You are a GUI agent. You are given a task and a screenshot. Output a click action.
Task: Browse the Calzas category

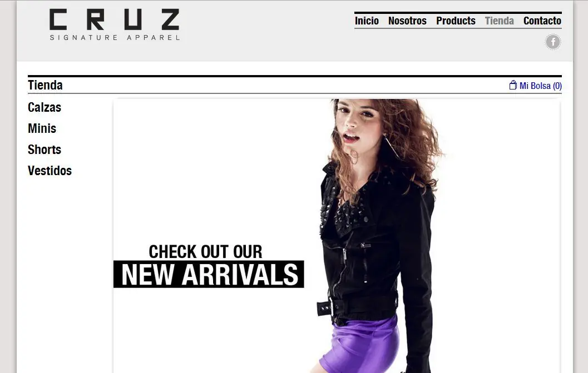45,107
